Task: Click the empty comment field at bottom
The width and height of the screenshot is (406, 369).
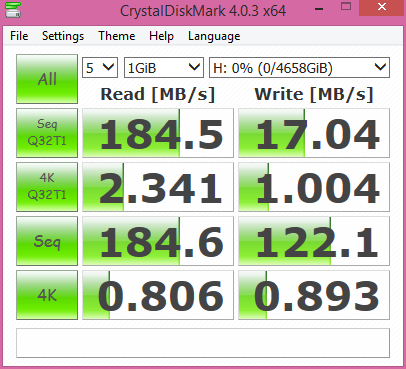Action: click(203, 343)
